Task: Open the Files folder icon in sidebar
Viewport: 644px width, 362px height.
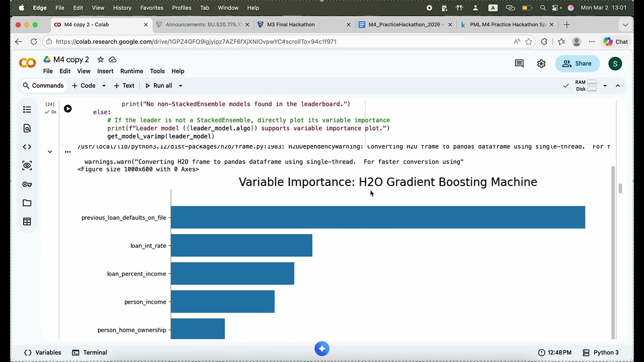Action: [x=27, y=203]
